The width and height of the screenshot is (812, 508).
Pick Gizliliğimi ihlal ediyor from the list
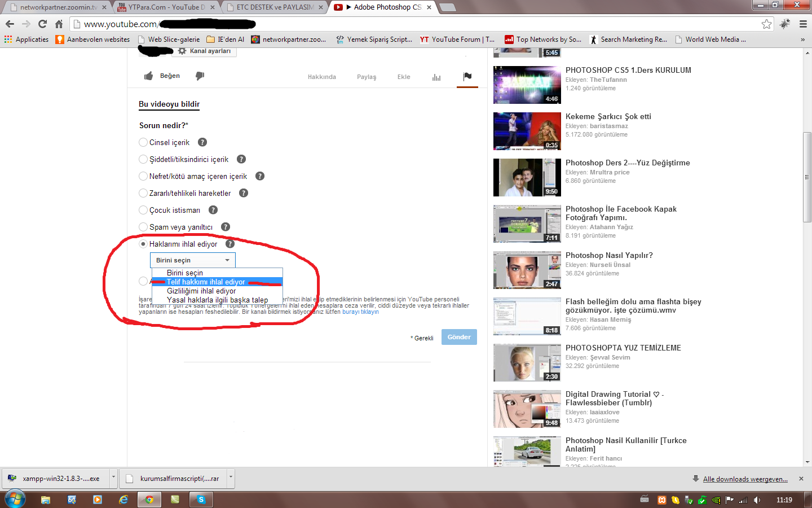[201, 291]
